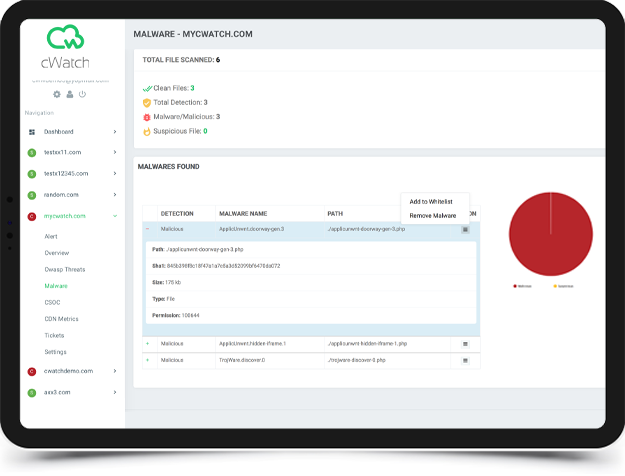Toggle Suspicious legend dot under pie chart

click(x=555, y=286)
